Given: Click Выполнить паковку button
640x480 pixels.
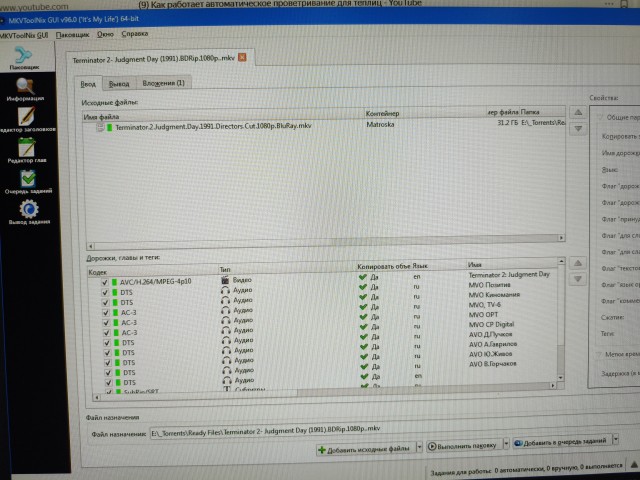Looking at the screenshot, I should pyautogui.click(x=464, y=446).
